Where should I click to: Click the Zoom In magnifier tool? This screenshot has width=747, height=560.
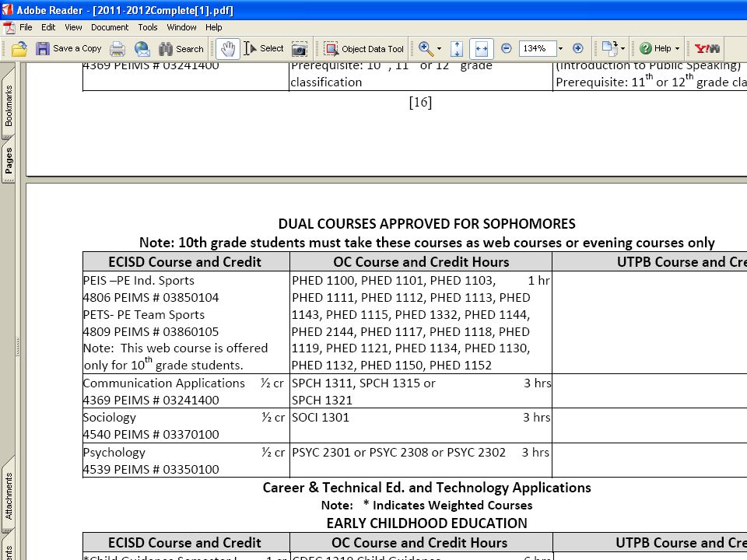point(426,48)
